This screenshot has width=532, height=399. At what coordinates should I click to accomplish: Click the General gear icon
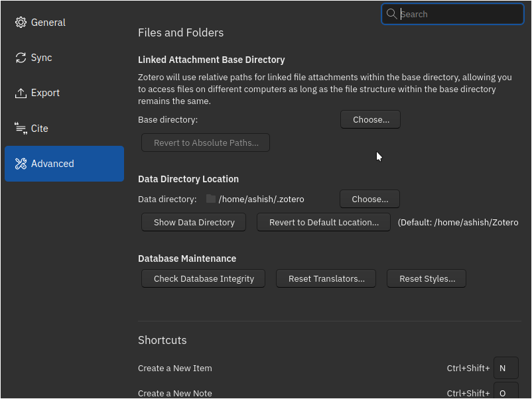21,23
